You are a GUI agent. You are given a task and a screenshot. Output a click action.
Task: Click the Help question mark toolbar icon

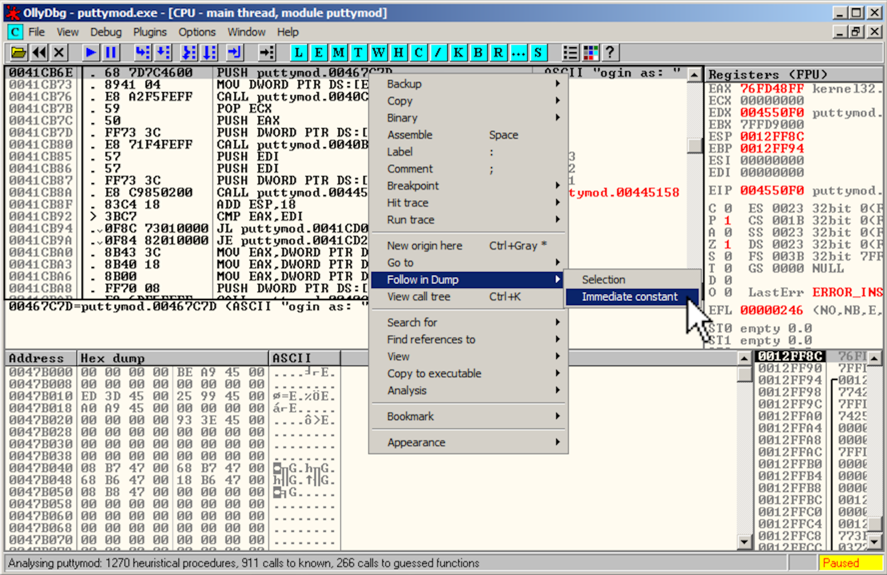point(609,52)
